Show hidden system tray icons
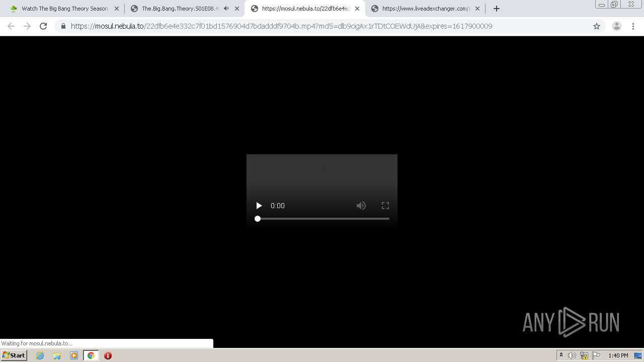The height and width of the screenshot is (362, 644). click(x=561, y=355)
